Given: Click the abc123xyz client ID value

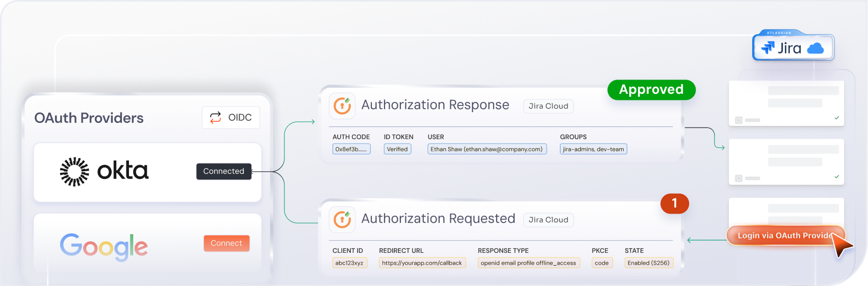Looking at the screenshot, I should point(349,263).
